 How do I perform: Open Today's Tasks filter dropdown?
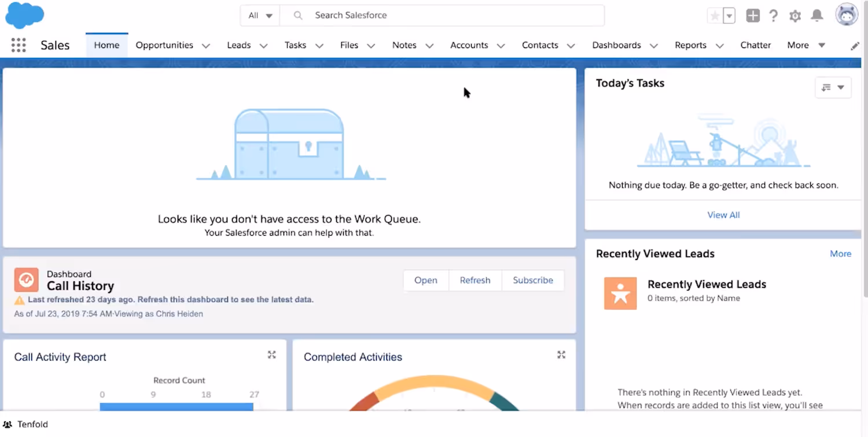pos(833,87)
